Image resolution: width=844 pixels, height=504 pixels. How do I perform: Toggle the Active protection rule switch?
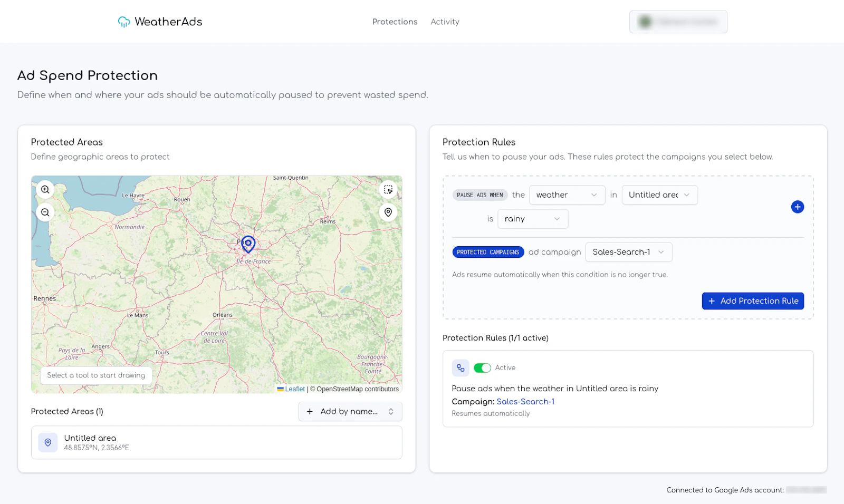click(x=482, y=368)
